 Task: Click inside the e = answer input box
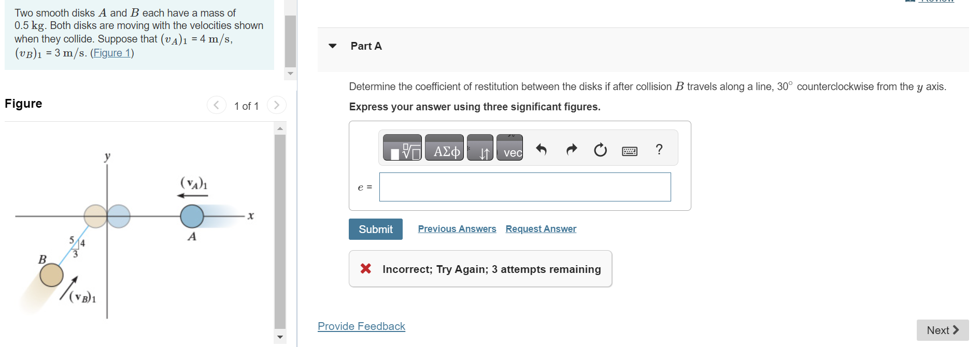(524, 187)
